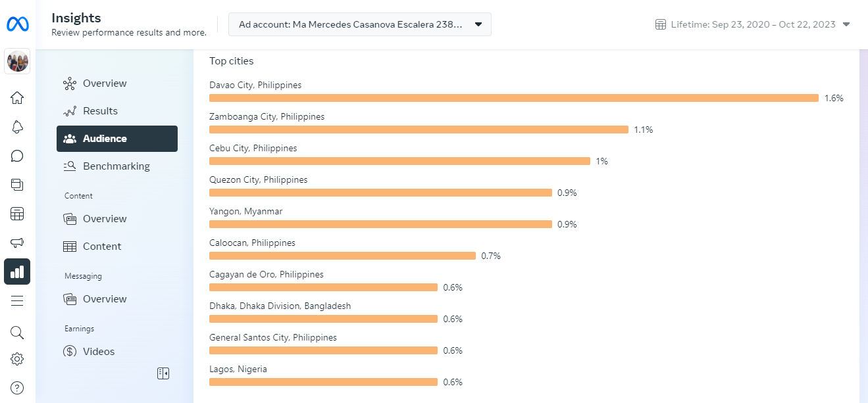Open the Home icon in left rail
Screen dimensions: 868x403
pos(17,98)
